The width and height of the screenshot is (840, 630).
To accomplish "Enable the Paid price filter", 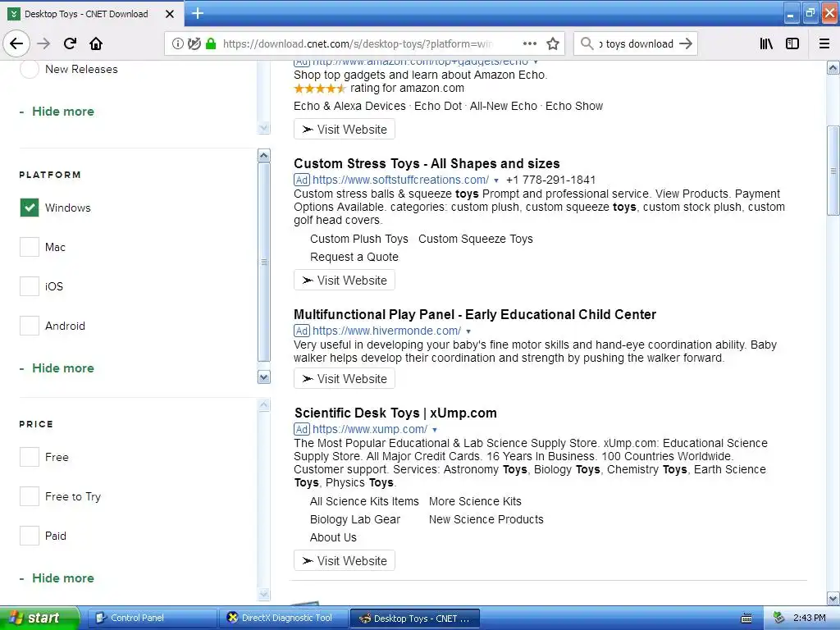I will tap(30, 536).
